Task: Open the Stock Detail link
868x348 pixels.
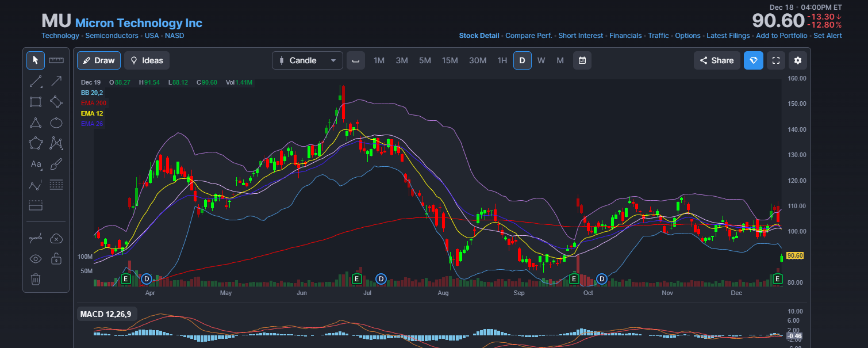Action: [x=479, y=36]
